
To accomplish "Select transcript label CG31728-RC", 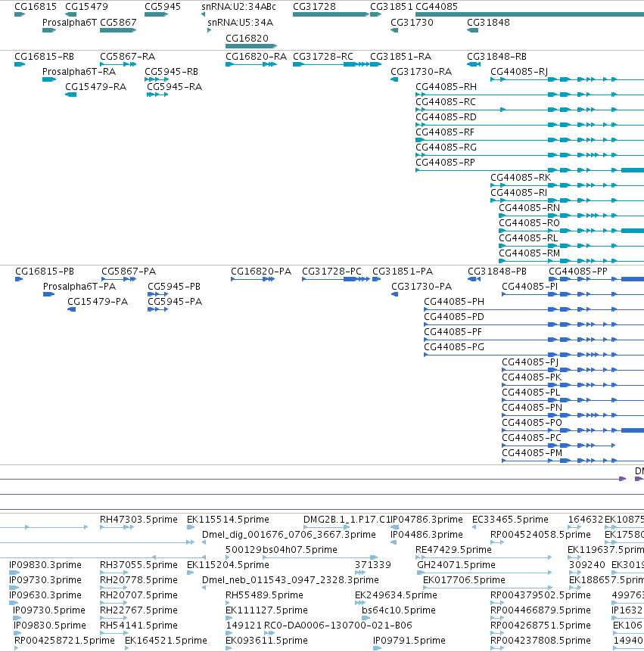I will [323, 57].
